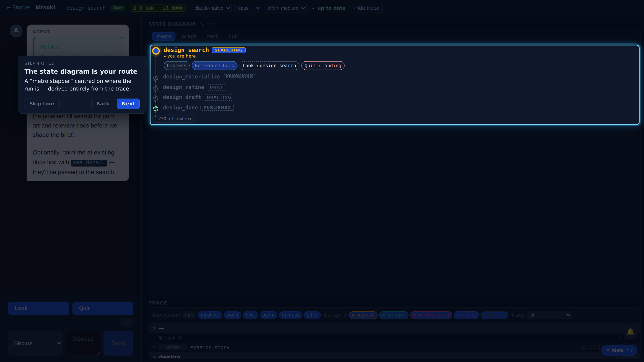The width and height of the screenshot is (644, 362).
Task: Click the notification bell icon
Action: 630,332
